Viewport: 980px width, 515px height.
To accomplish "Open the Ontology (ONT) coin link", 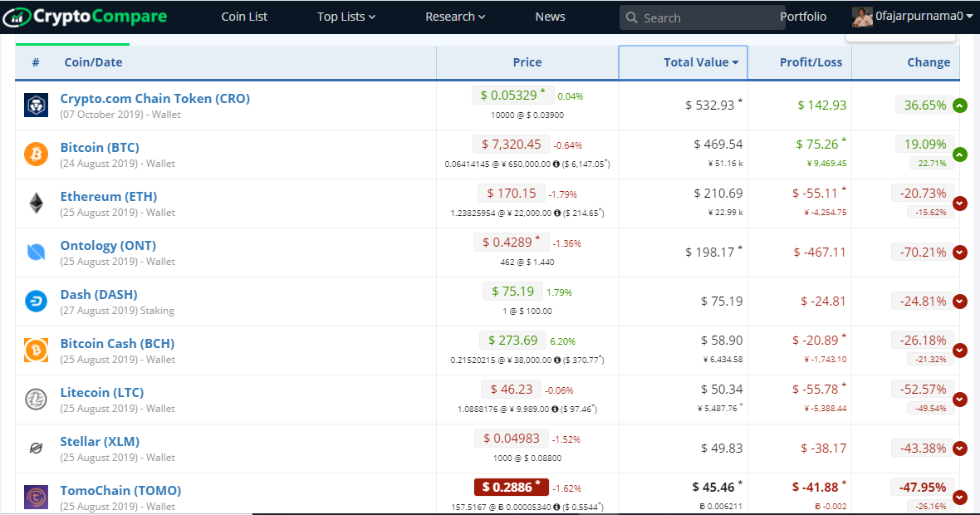I will pyautogui.click(x=108, y=246).
